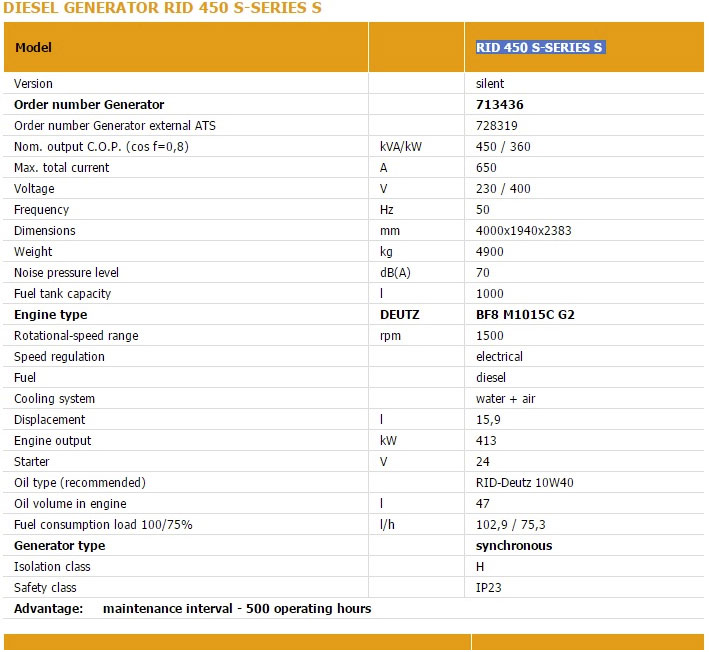
Task: Click the unit 'kg'
Action: 386,252
